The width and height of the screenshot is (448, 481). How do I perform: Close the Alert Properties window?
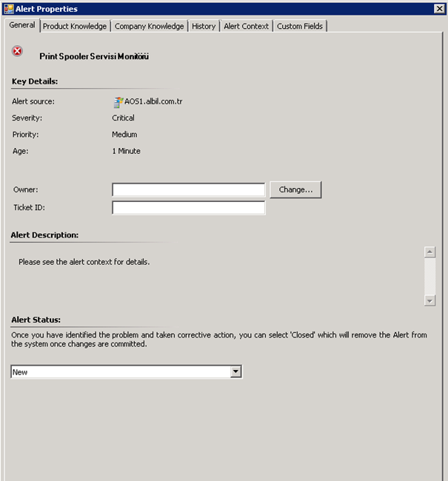click(x=439, y=9)
